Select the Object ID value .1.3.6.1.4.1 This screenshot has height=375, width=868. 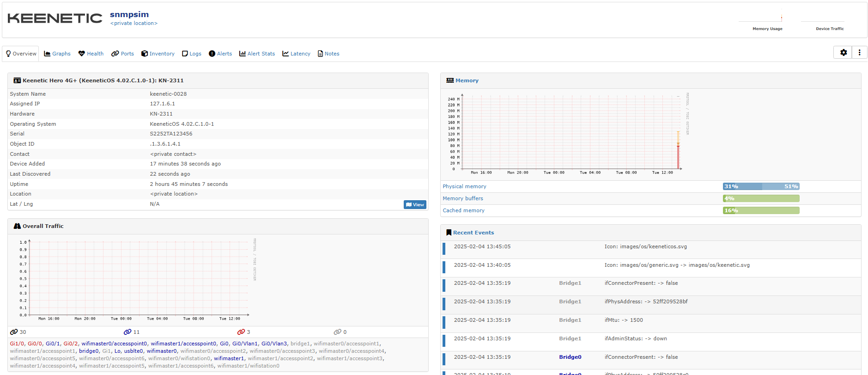click(x=165, y=144)
